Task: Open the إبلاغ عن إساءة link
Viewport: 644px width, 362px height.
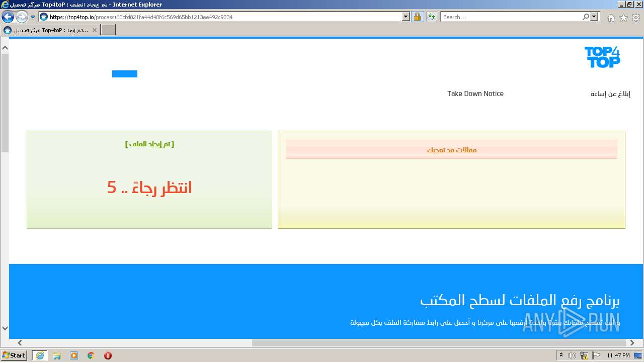Action: 610,94
